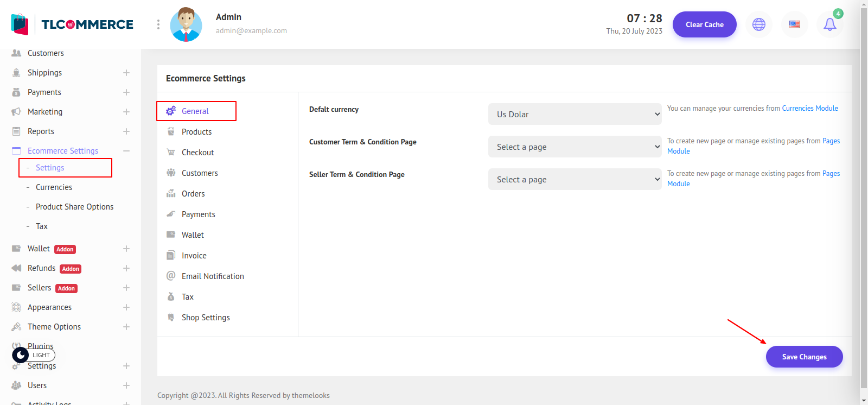The height and width of the screenshot is (405, 868).
Task: Click the Admin avatar picture
Action: (x=186, y=24)
